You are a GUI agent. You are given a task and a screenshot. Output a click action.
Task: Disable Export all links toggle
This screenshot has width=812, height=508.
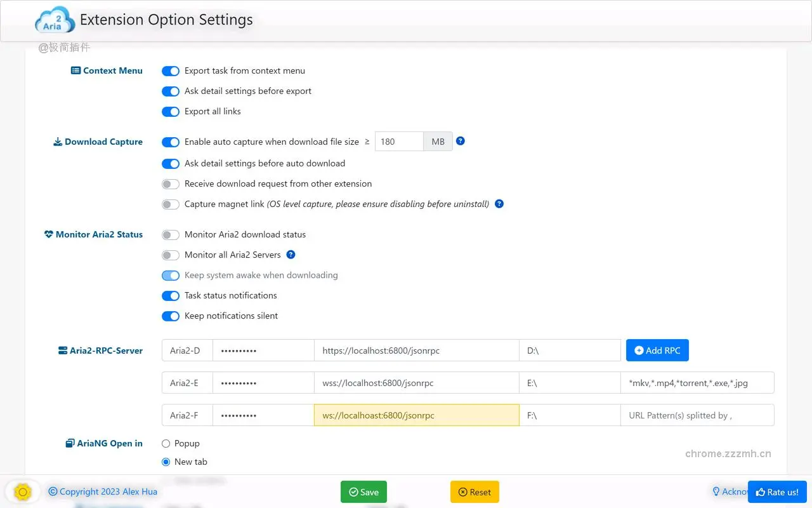[171, 112]
